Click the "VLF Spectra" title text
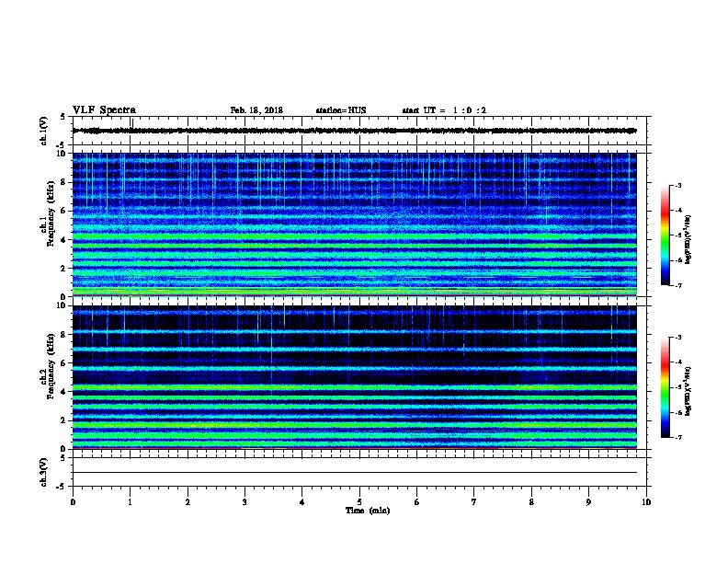728x563 pixels. 104,110
